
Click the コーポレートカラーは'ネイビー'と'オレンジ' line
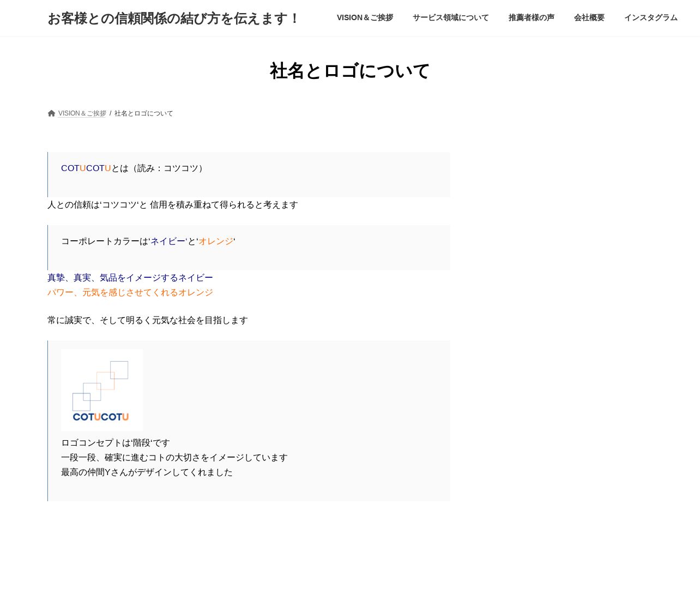click(x=148, y=241)
